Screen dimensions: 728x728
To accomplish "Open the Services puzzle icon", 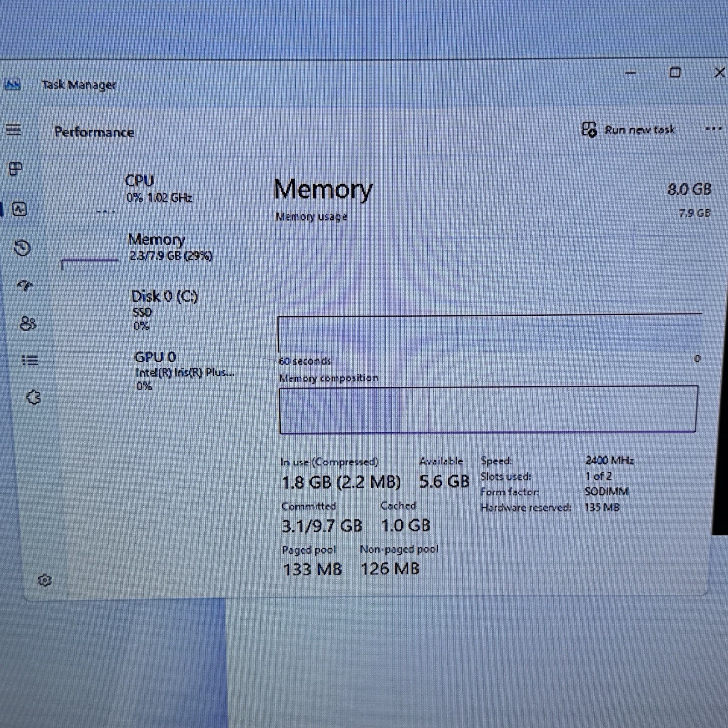I will pos(33,397).
